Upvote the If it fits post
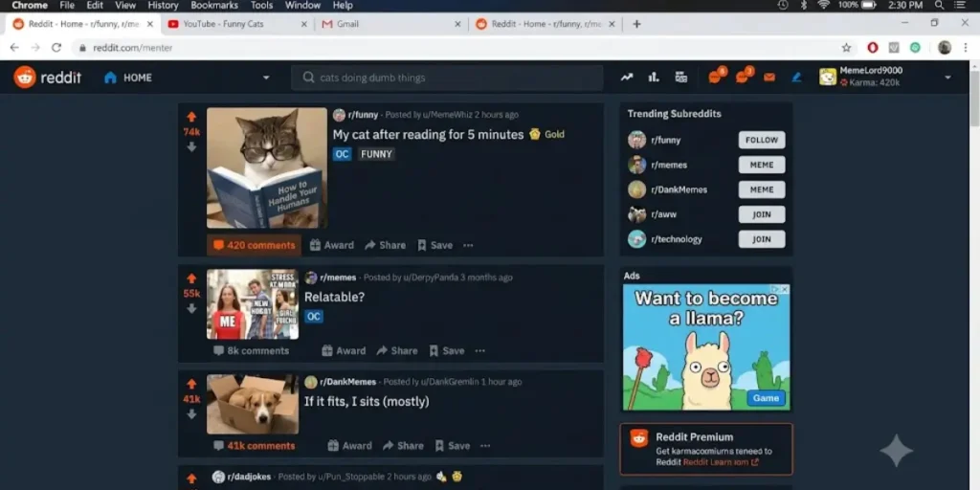The width and height of the screenshot is (980, 490). click(191, 384)
